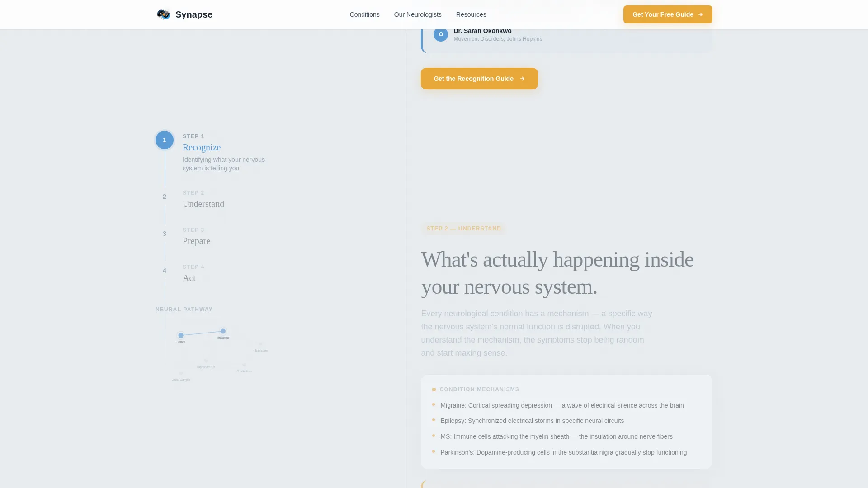Select the step 2 number marker

click(165, 197)
